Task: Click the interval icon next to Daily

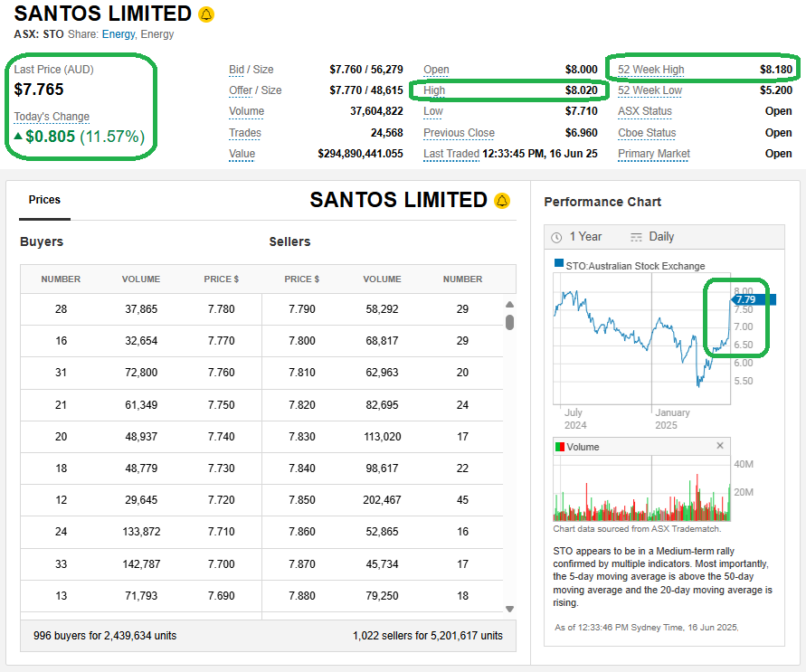Action: tap(636, 237)
